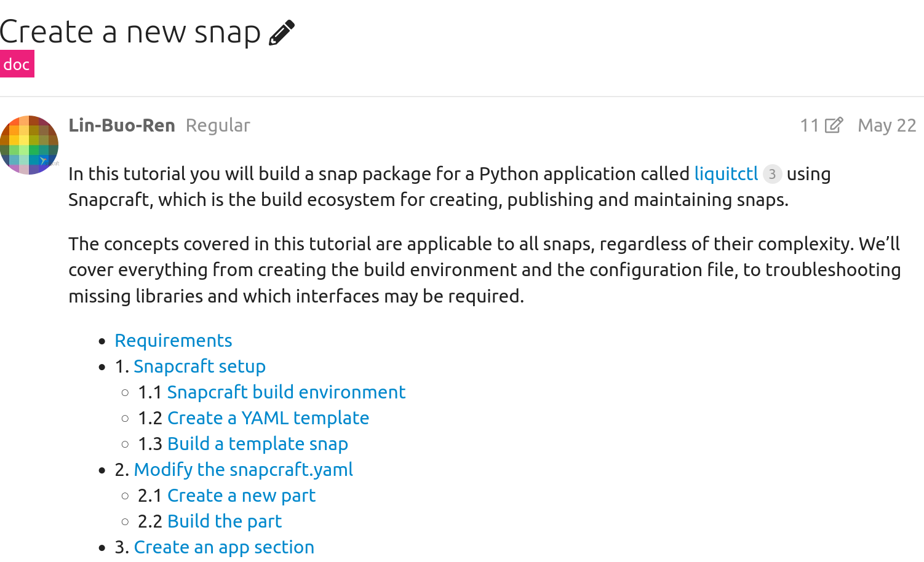
Task: Open the Lin-Buo-Ren username link
Action: (122, 125)
